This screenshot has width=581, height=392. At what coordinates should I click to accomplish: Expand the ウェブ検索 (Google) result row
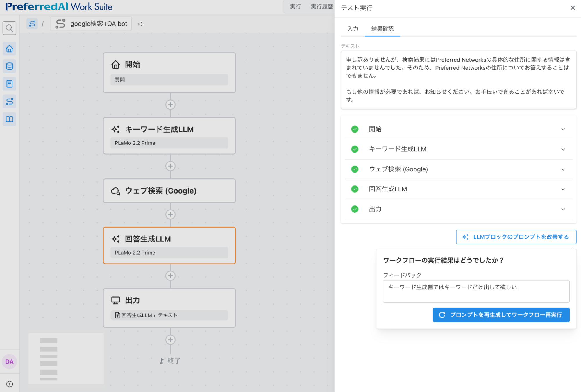(563, 169)
